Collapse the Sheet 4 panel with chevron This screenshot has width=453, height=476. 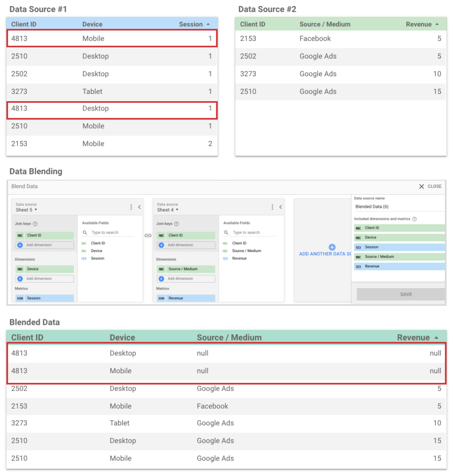point(280,207)
